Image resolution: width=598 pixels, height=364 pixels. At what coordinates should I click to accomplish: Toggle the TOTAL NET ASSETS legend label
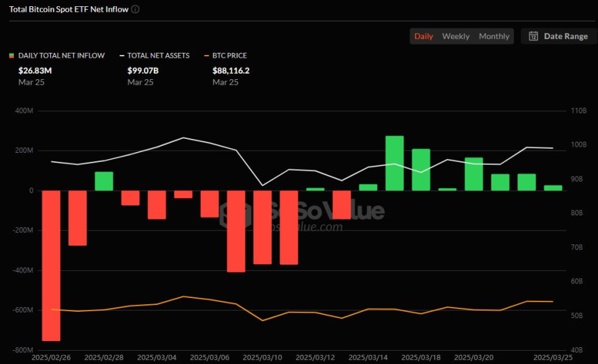pos(158,56)
